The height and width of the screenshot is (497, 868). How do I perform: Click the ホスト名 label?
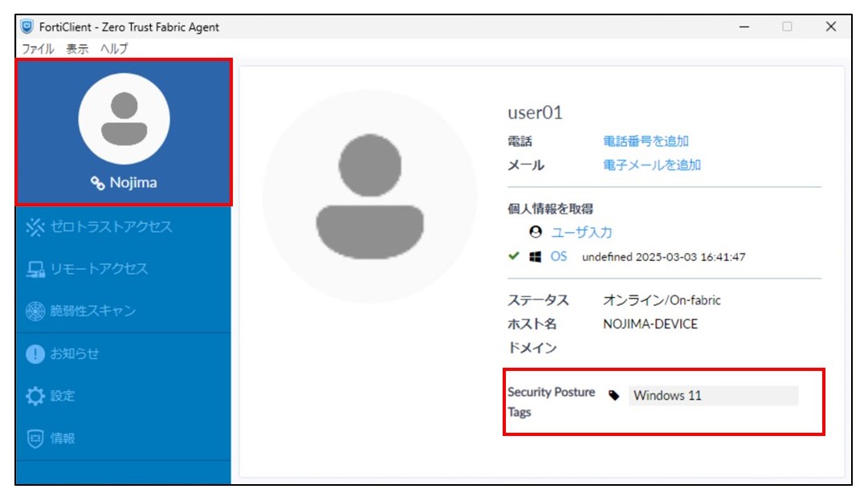[532, 324]
